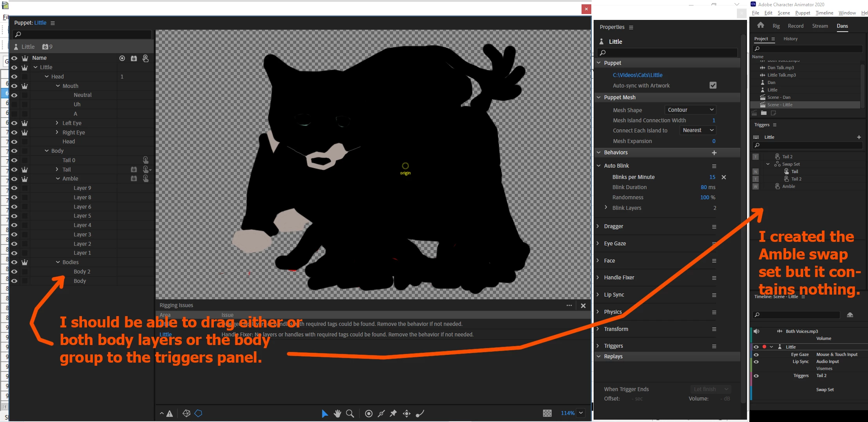868x422 pixels.
Task: Toggle mesh display icon in toolbar
Action: [x=186, y=413]
